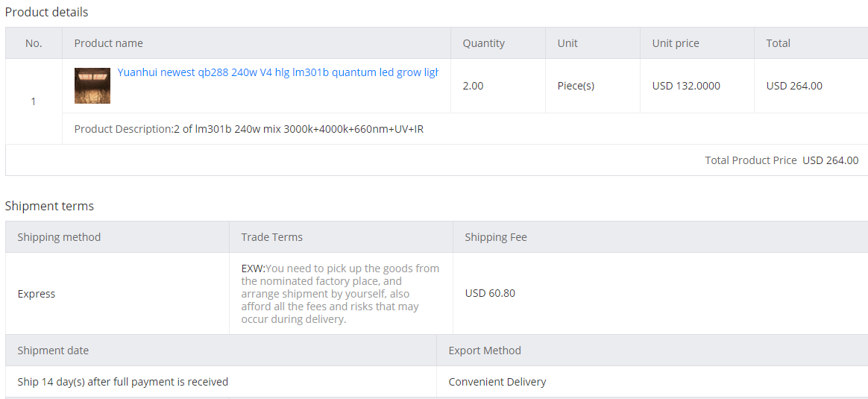The image size is (868, 399).
Task: Click the Shipping method column header
Action: point(59,237)
